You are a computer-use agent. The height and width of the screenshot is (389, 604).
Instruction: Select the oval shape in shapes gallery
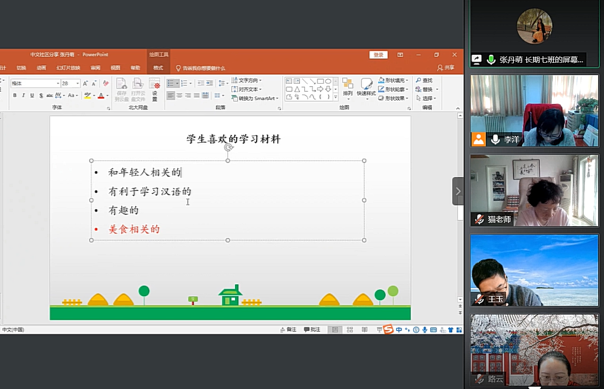(328, 81)
